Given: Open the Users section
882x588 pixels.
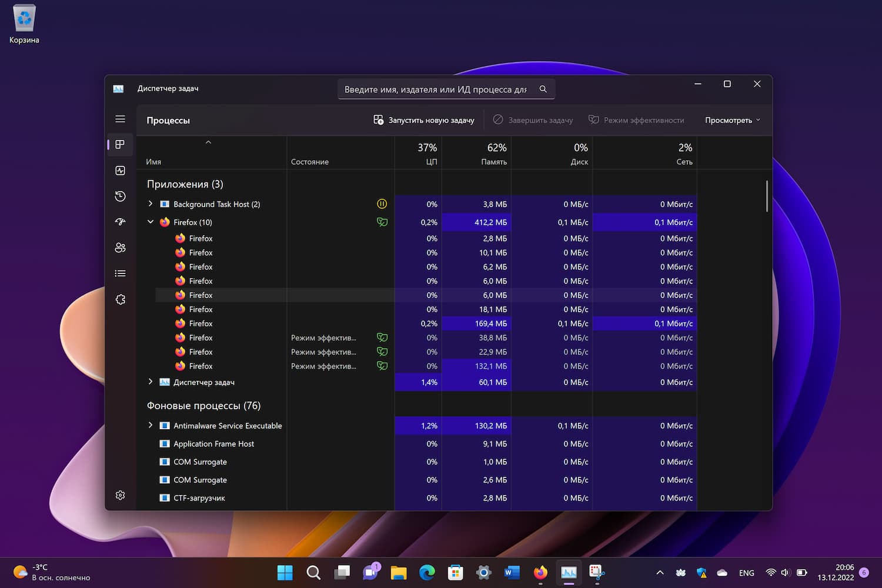Looking at the screenshot, I should click(120, 248).
